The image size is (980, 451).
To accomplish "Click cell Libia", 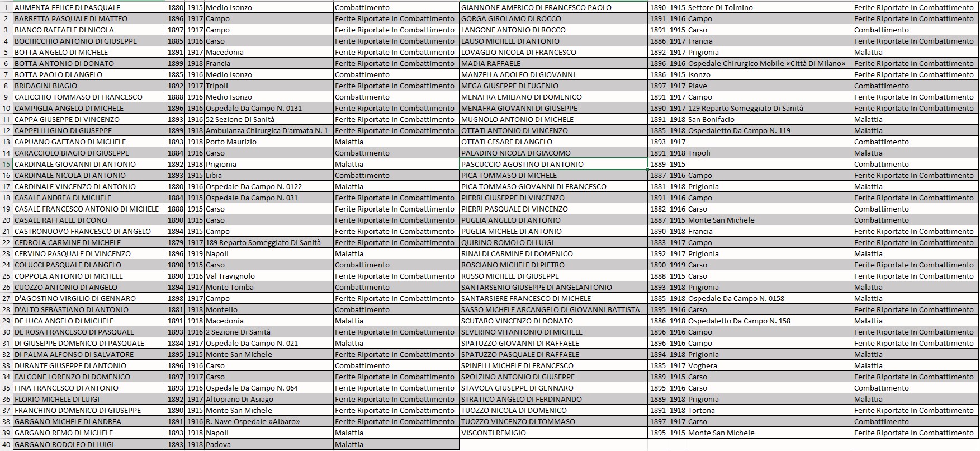I will pos(269,175).
